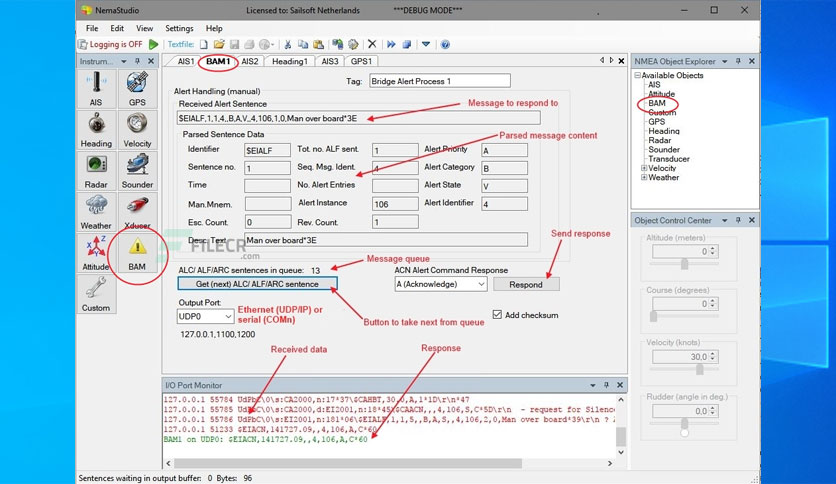Image resolution: width=836 pixels, height=484 pixels.
Task: Close the I/O Port Monitor panel
Action: 620,385
